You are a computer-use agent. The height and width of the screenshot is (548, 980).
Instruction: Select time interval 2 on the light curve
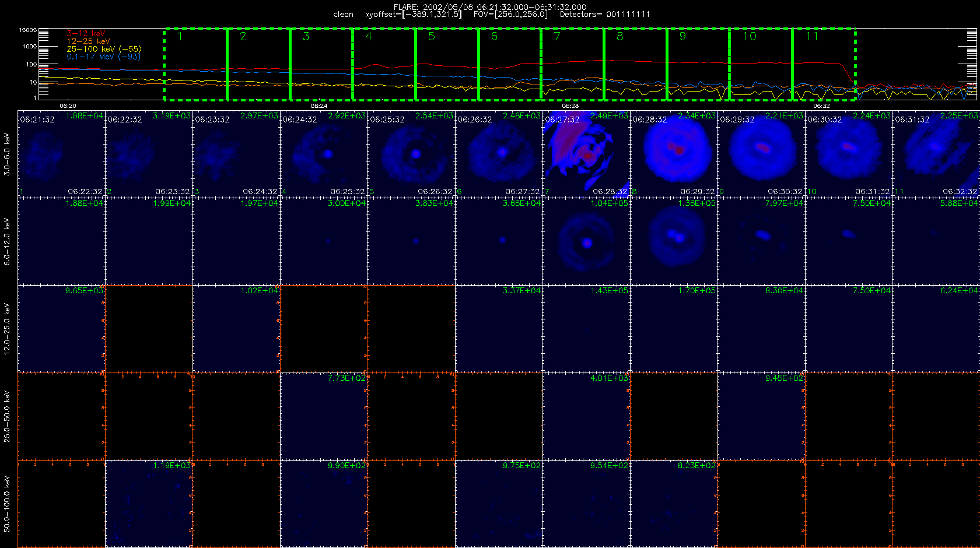[x=258, y=64]
